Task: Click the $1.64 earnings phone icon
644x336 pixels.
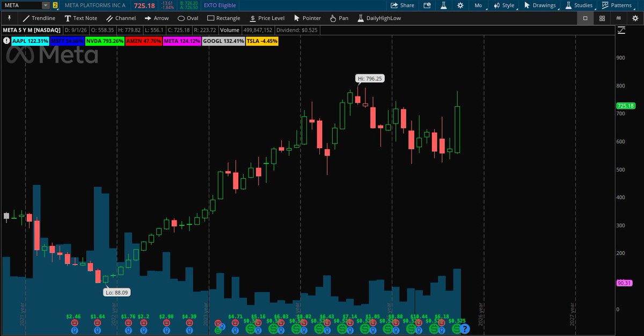Action: click(x=98, y=324)
